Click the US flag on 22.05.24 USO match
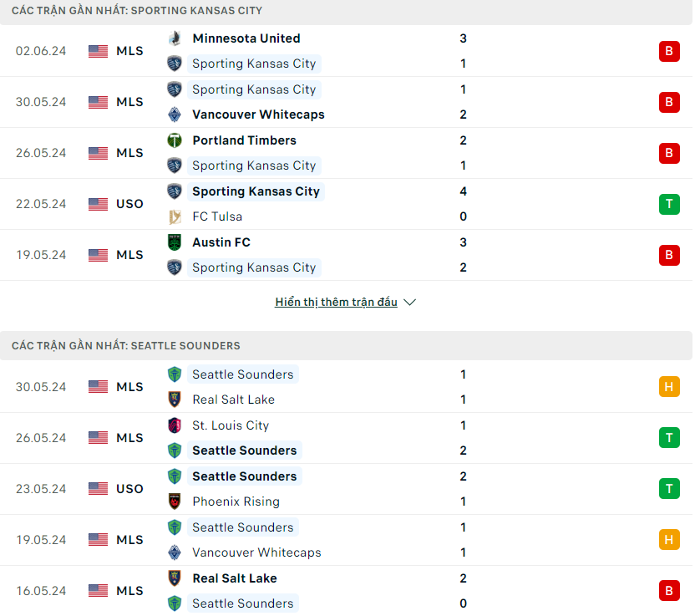 click(98, 204)
